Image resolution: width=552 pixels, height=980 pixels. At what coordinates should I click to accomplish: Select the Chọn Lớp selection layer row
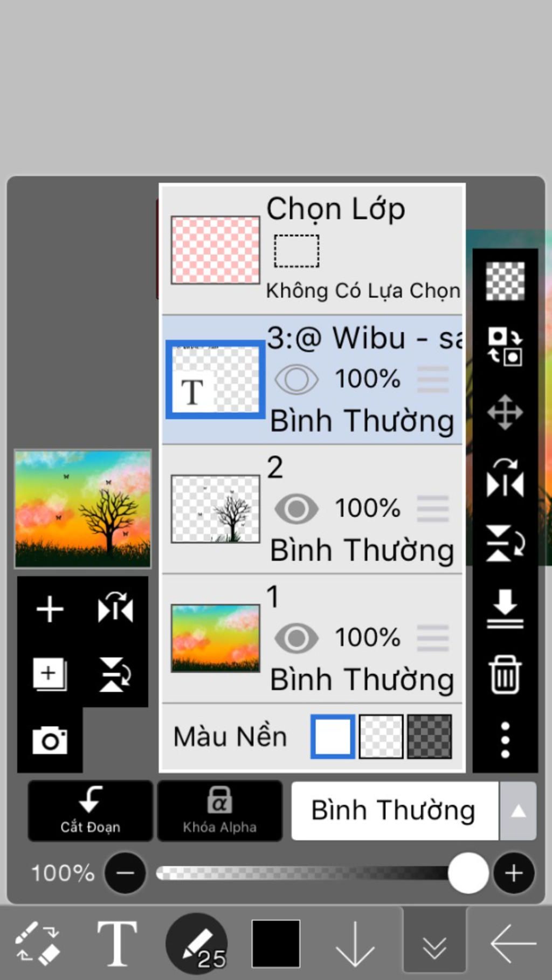coord(313,249)
